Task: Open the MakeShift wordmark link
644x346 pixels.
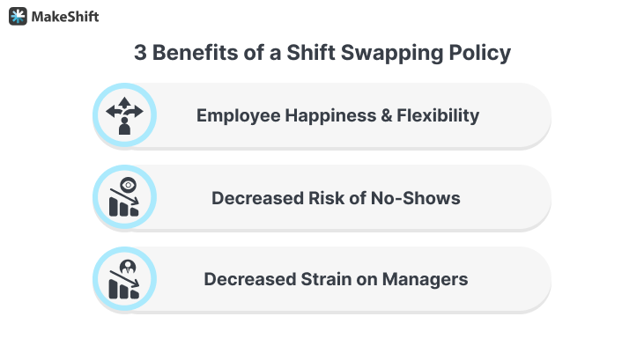Action: 65,17
